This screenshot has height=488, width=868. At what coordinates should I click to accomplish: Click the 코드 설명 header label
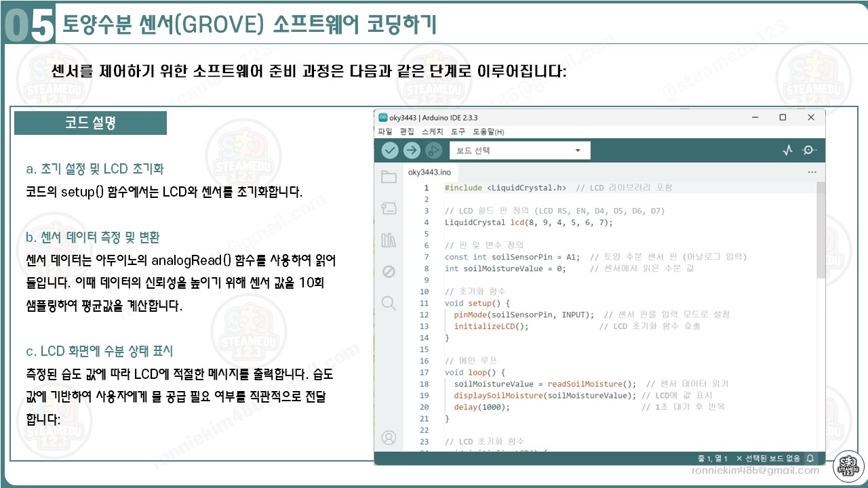point(91,123)
